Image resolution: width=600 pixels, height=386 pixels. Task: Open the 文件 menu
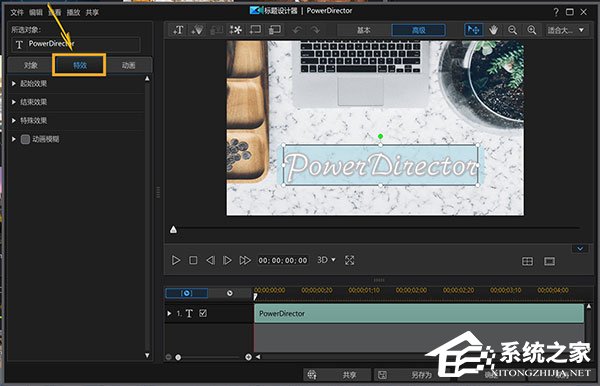pos(17,13)
